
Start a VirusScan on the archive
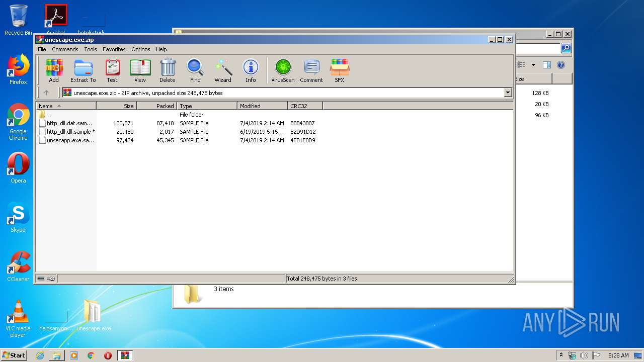(283, 70)
